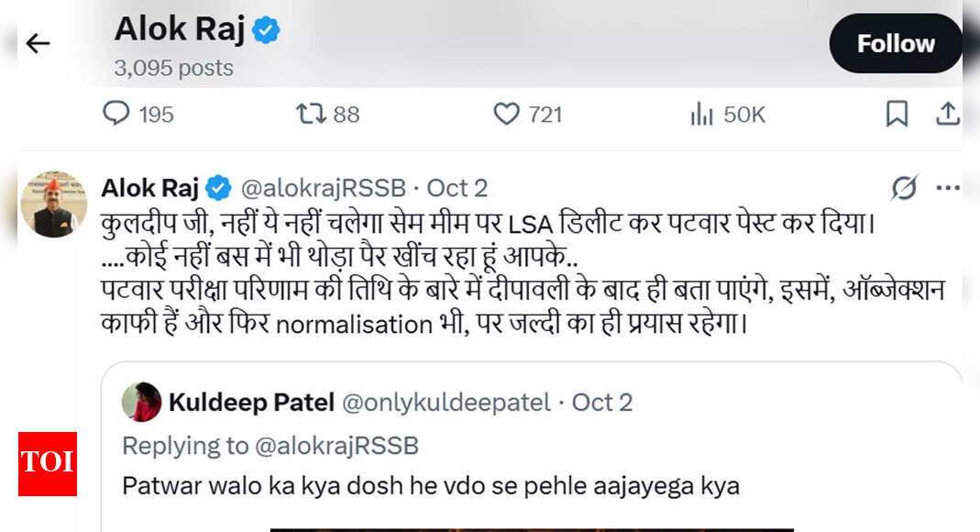Follow Alok Raj
Image resolution: width=980 pixels, height=532 pixels.
coord(895,43)
